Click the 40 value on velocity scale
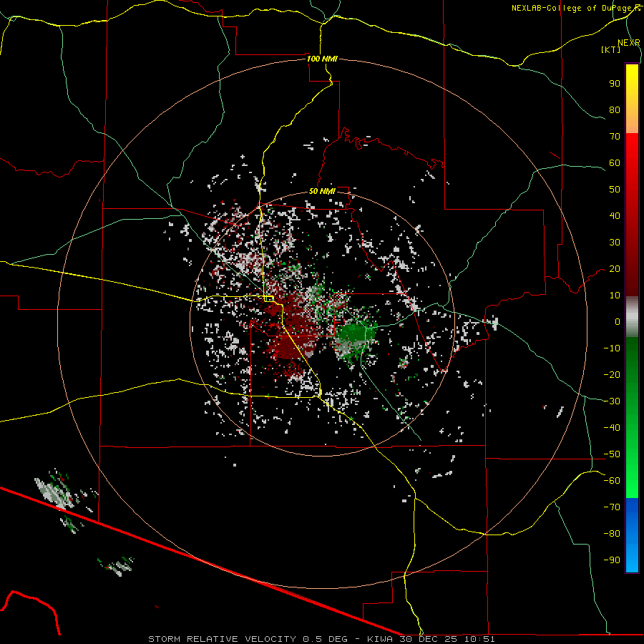Viewport: 644px width, 644px height. 615,215
